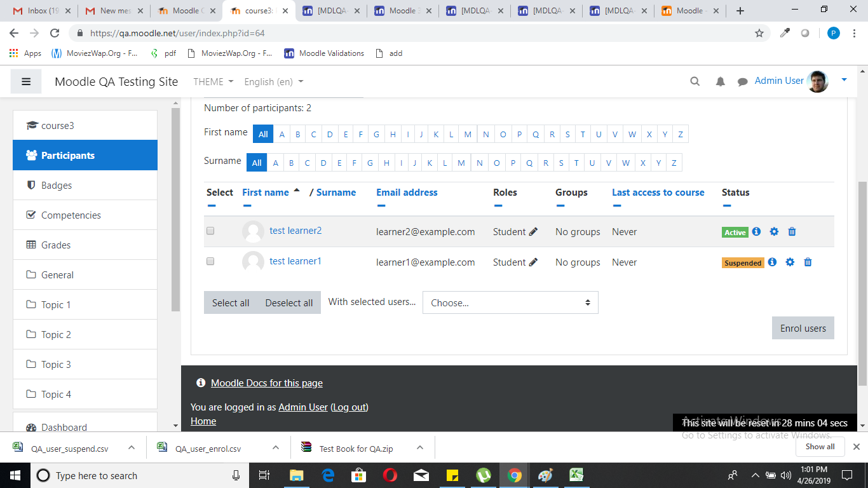The height and width of the screenshot is (488, 868).
Task: Edit role pencil icon for learner2
Action: (533, 232)
